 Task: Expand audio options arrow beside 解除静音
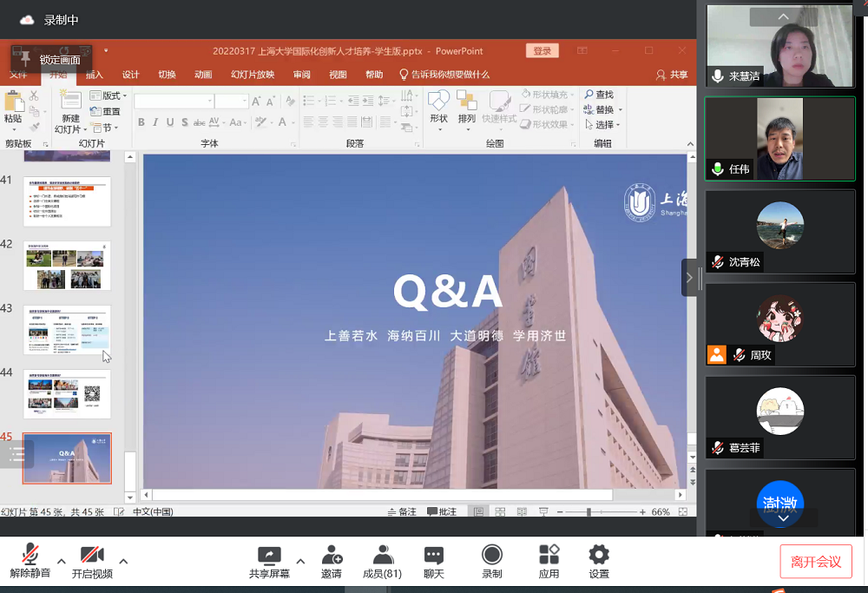pyautogui.click(x=62, y=562)
